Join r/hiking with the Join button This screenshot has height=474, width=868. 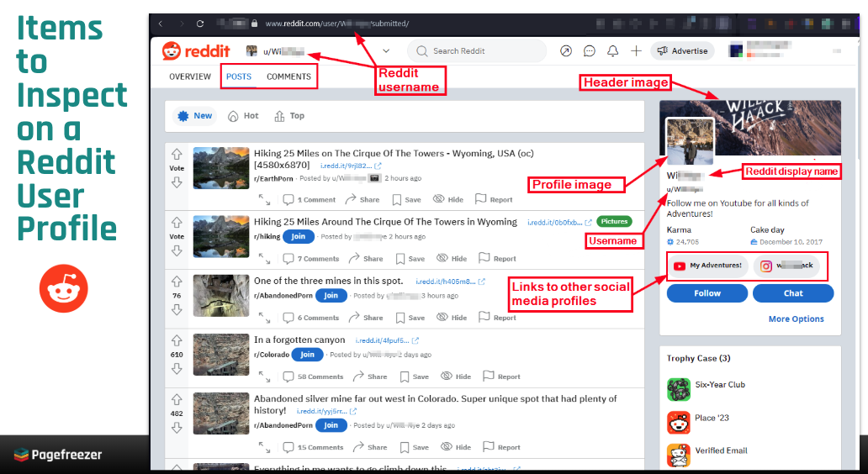click(x=298, y=237)
